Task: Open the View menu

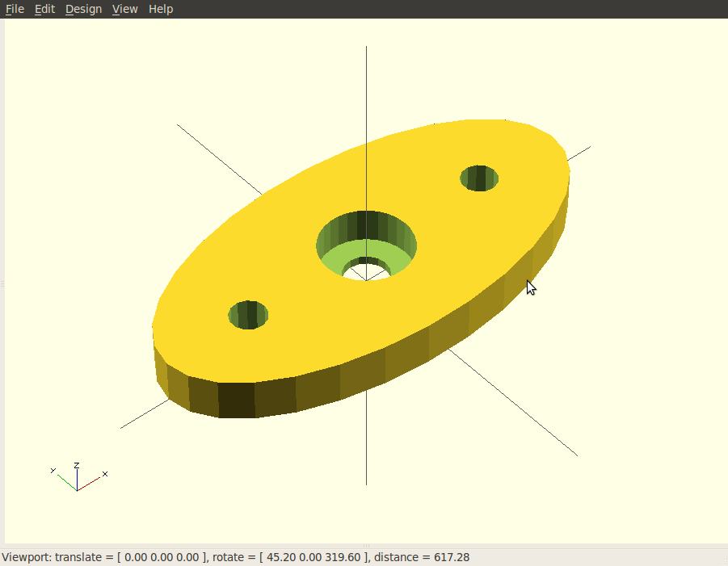Action: click(x=124, y=9)
